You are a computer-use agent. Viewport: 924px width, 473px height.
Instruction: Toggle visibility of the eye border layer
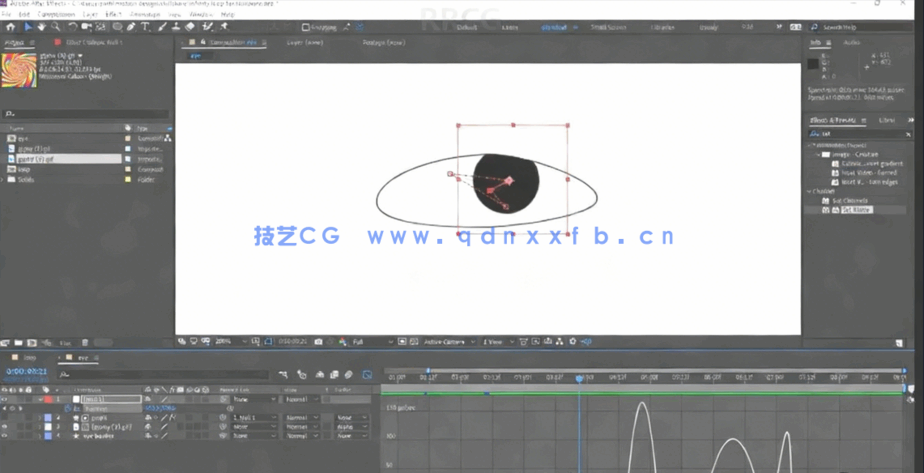pyautogui.click(x=5, y=436)
